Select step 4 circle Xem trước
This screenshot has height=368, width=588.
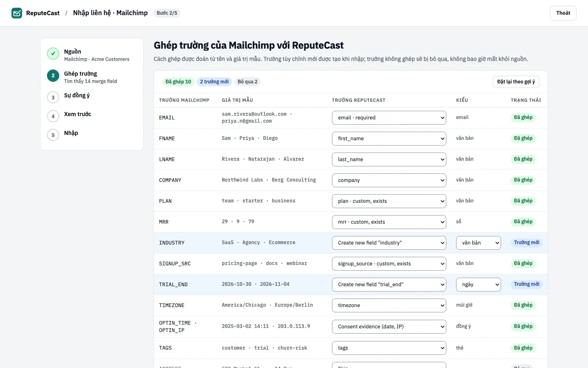[x=53, y=116]
